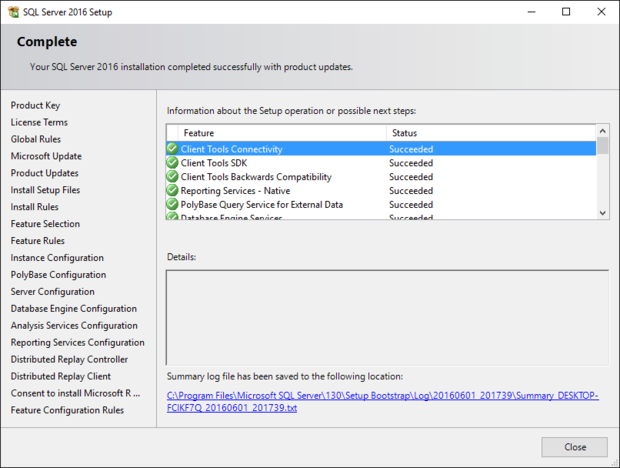Click the License Terms step
620x468 pixels.
click(x=39, y=122)
